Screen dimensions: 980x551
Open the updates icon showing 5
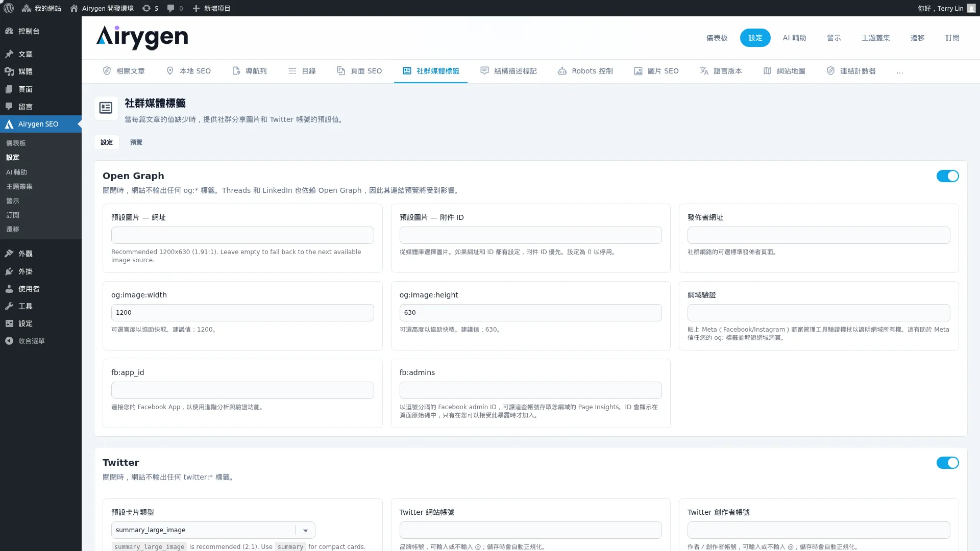146,8
